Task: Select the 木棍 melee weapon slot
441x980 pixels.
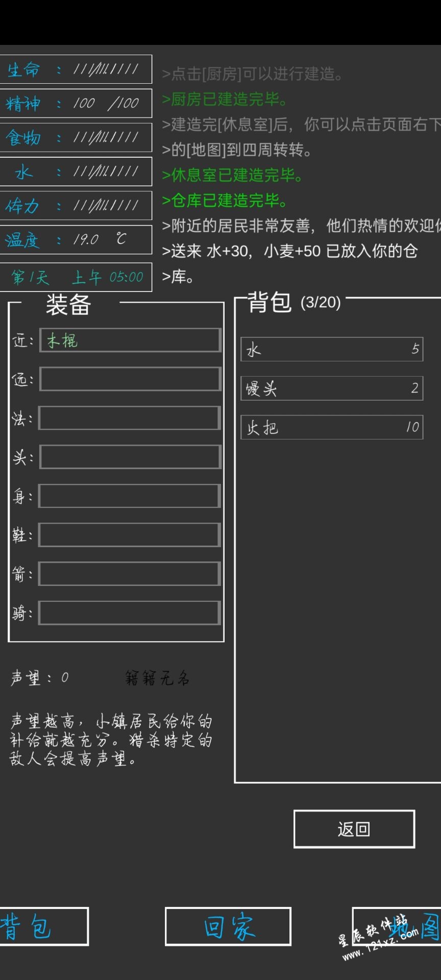Action: (131, 340)
